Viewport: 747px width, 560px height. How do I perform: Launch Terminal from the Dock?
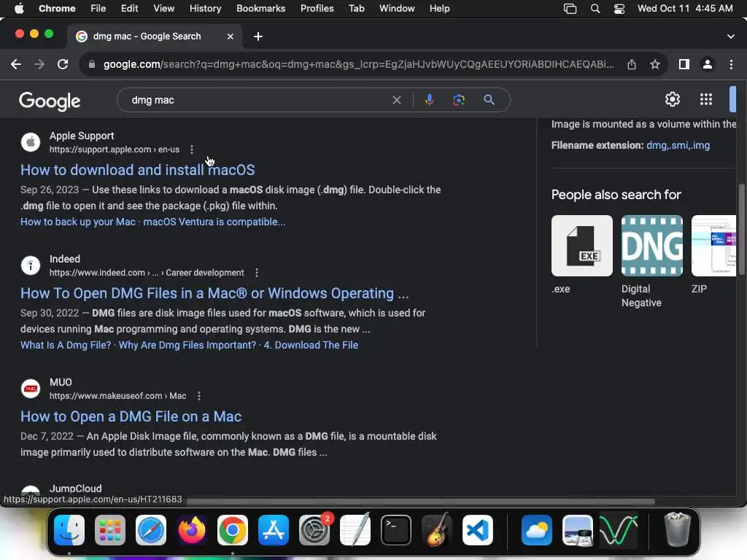tap(396, 530)
